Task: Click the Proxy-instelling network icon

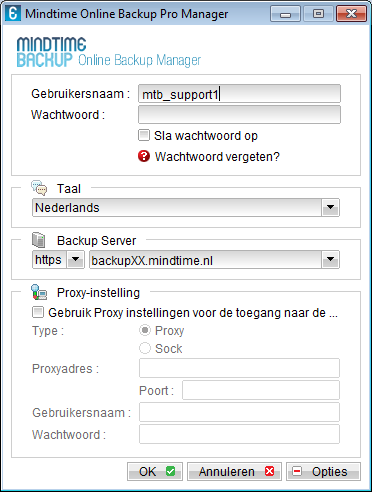Action: click(39, 292)
